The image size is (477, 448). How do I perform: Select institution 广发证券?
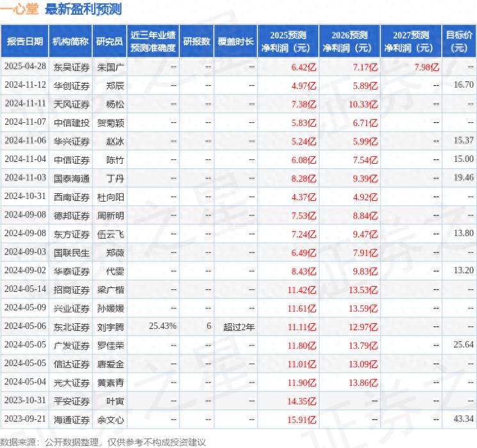click(72, 346)
